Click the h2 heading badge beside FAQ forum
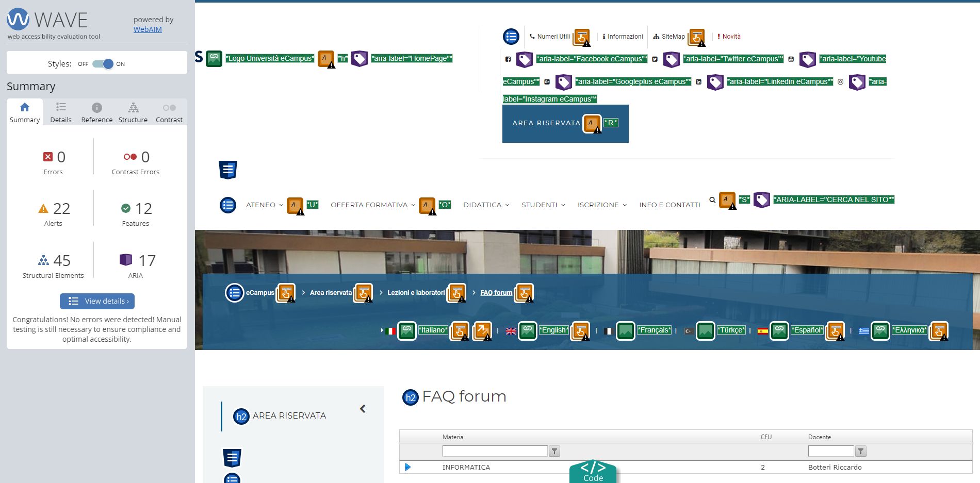Image resolution: width=980 pixels, height=483 pixels. click(x=410, y=397)
